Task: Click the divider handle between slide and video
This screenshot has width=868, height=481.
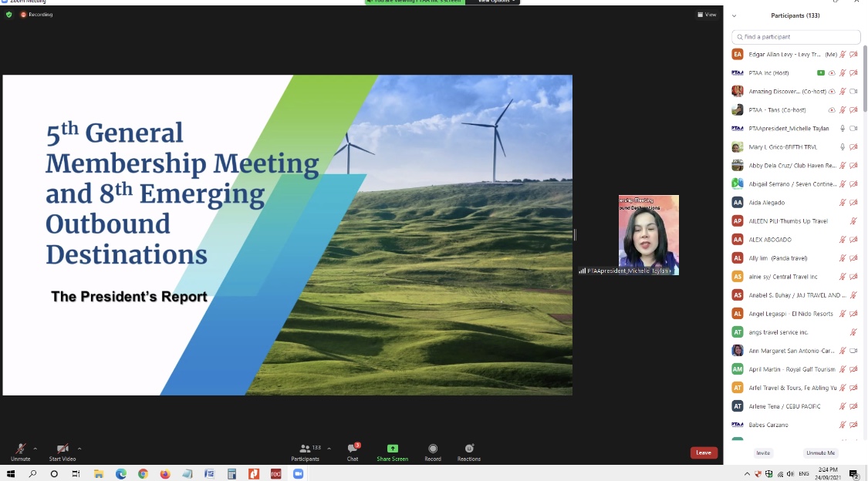Action: 575,235
